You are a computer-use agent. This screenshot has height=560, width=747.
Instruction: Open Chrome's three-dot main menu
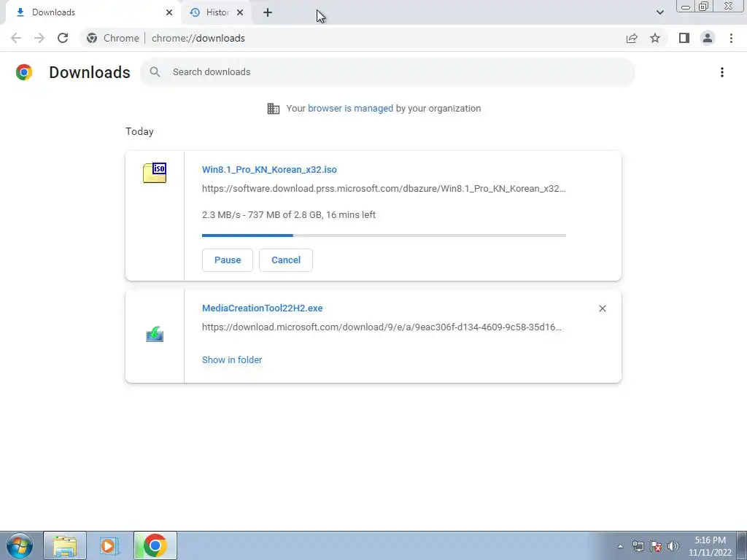coord(731,38)
